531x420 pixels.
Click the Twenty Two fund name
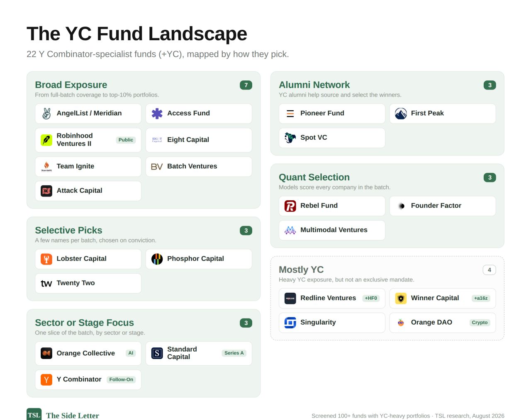76,283
